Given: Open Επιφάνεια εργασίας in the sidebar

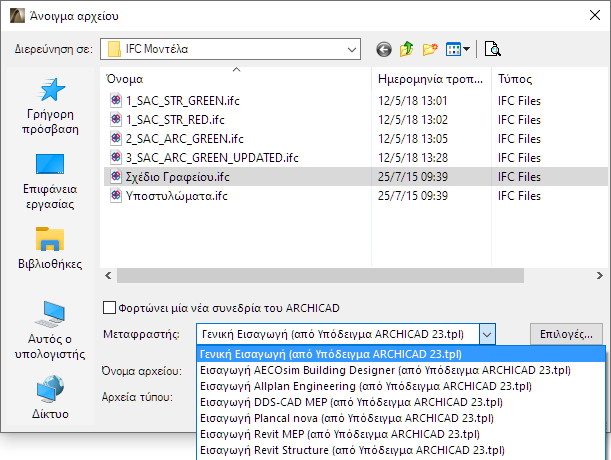Looking at the screenshot, I should pyautogui.click(x=50, y=182).
